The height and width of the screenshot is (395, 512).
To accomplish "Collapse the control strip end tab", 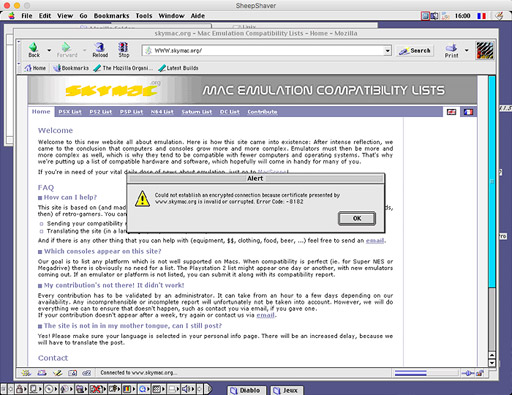I will pos(208,389).
